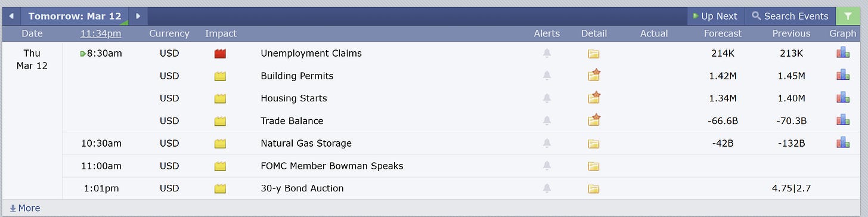This screenshot has width=868, height=217.
Task: Click the Up Next button
Action: coord(714,16)
